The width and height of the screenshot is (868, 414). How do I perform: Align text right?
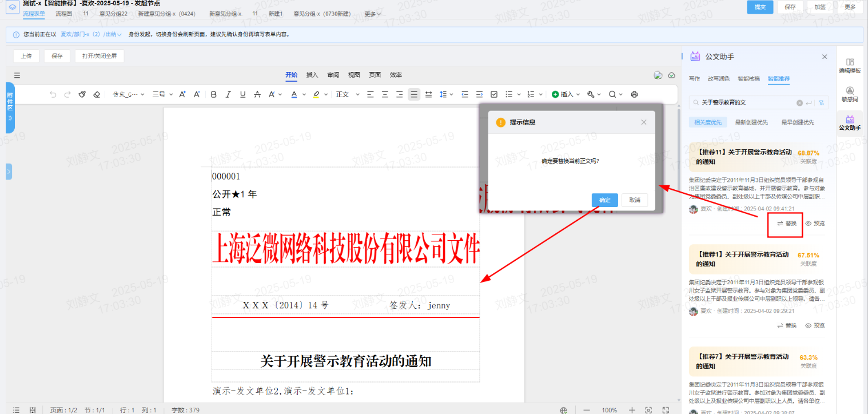coord(400,94)
